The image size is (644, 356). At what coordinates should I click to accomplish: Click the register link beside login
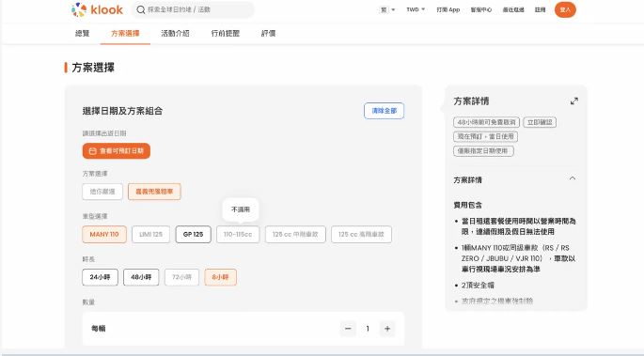[540, 9]
